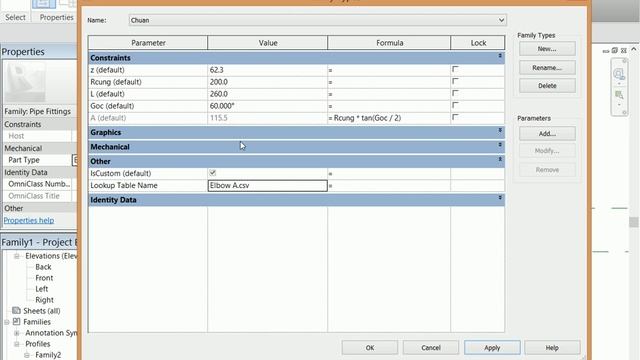Uncheck the IsCustom (default) checkbox
640x360 pixels.
coord(213,173)
